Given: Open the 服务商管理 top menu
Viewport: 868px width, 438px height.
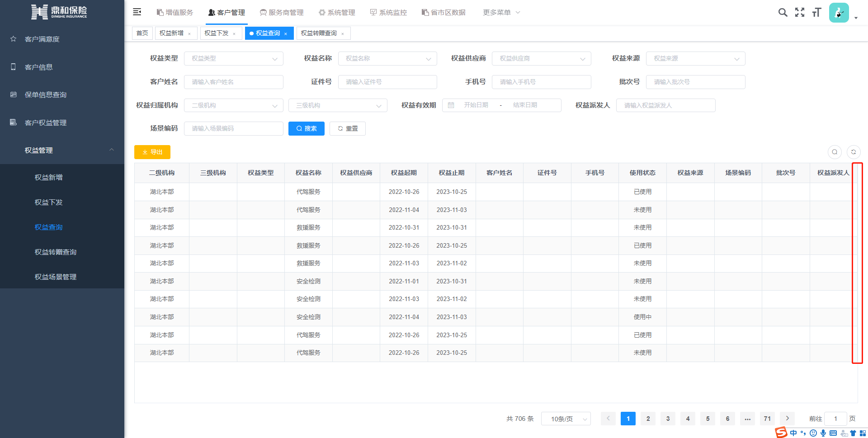Looking at the screenshot, I should tap(282, 13).
